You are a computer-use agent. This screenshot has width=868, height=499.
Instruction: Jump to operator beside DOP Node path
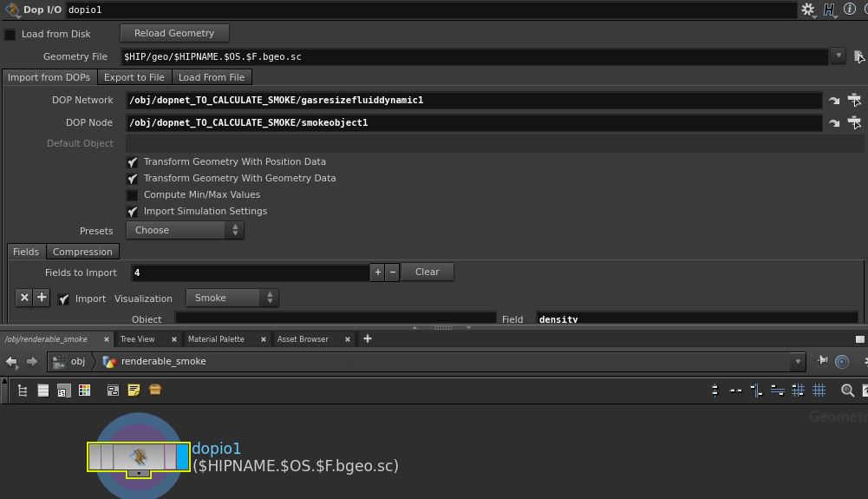pyautogui.click(x=833, y=123)
